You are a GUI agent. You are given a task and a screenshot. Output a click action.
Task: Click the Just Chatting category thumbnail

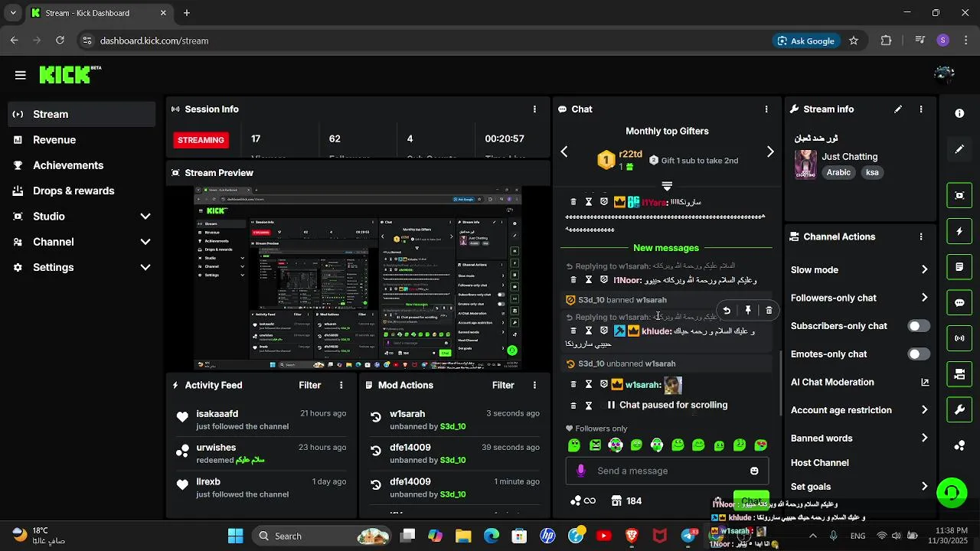[805, 165]
